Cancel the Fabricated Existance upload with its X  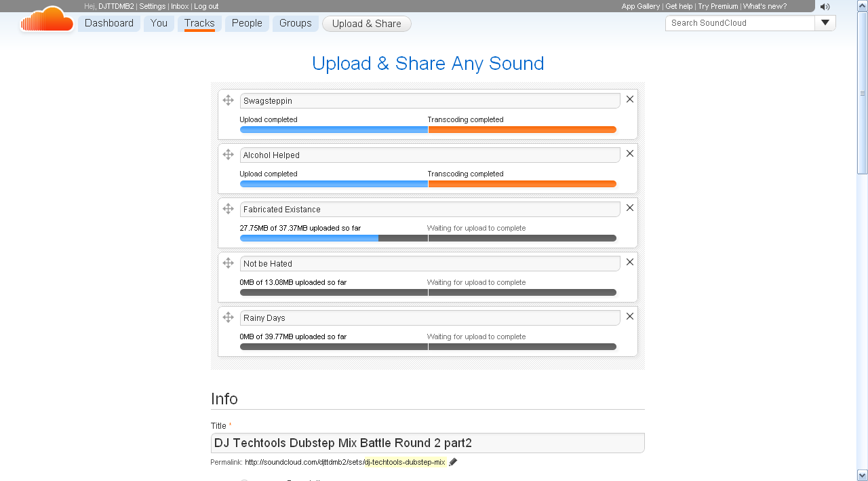point(630,208)
